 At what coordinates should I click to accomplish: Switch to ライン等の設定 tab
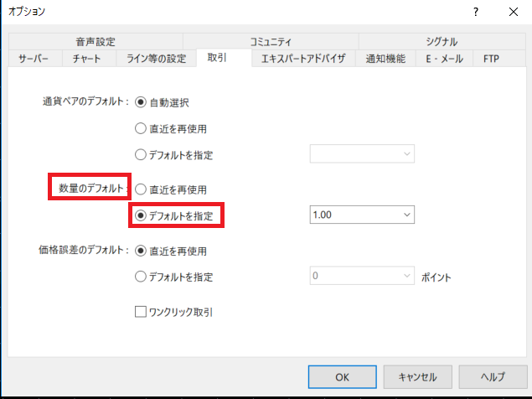pyautogui.click(x=156, y=59)
